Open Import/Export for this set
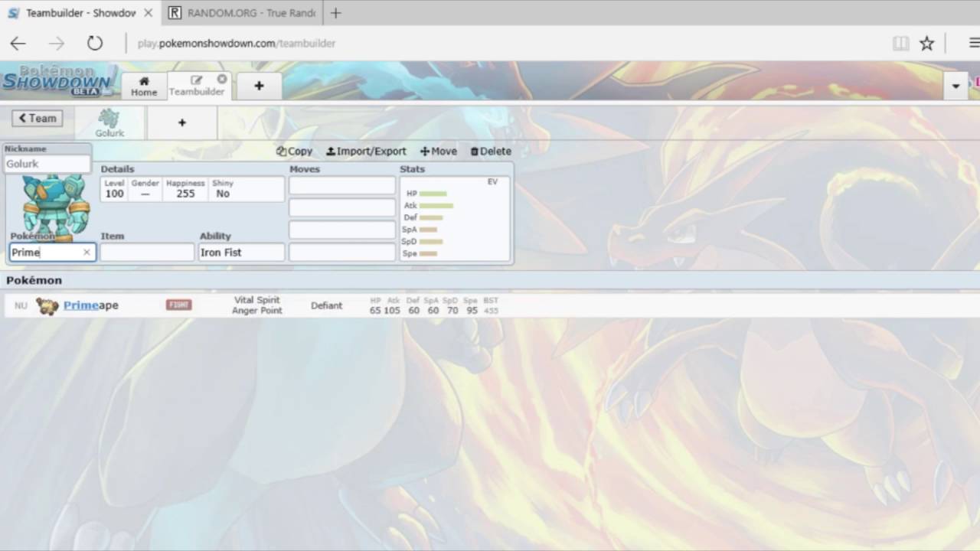 (366, 152)
